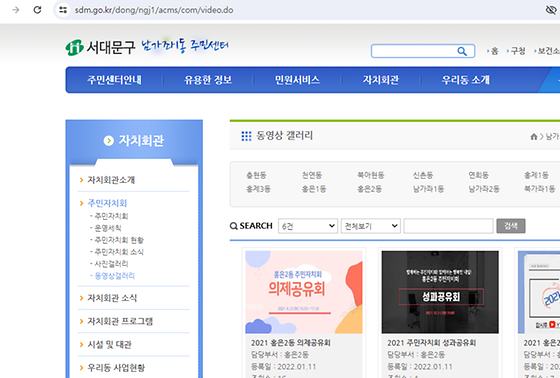Viewport: 560px width, 378px height.
Task: Click title 2021 홍은2동 의제공유회
Action: point(291,343)
